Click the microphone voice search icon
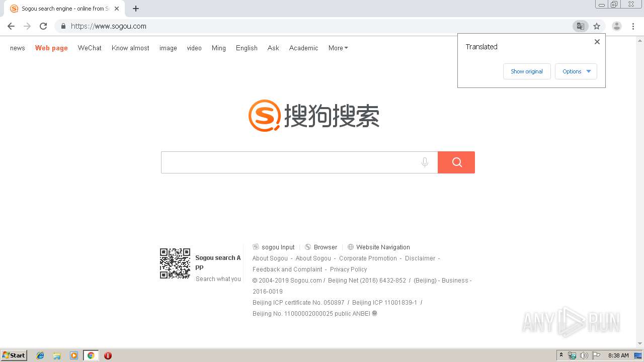 (425, 162)
